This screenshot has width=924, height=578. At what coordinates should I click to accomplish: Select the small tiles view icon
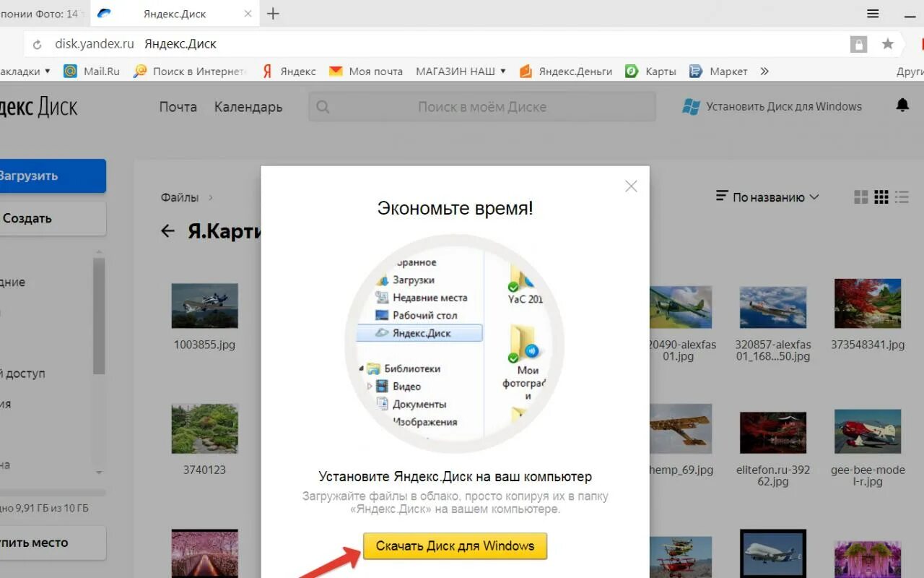pos(881,197)
